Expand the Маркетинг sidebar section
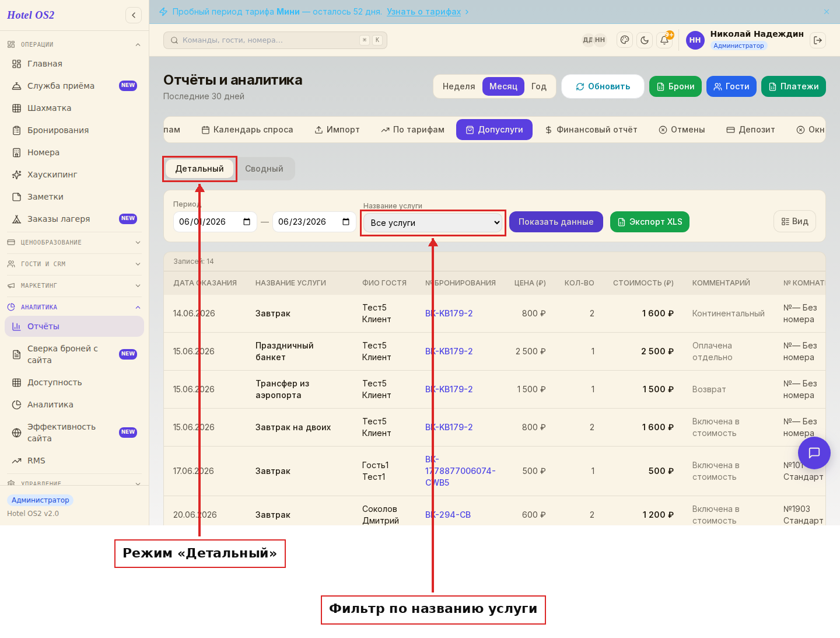 click(x=74, y=285)
